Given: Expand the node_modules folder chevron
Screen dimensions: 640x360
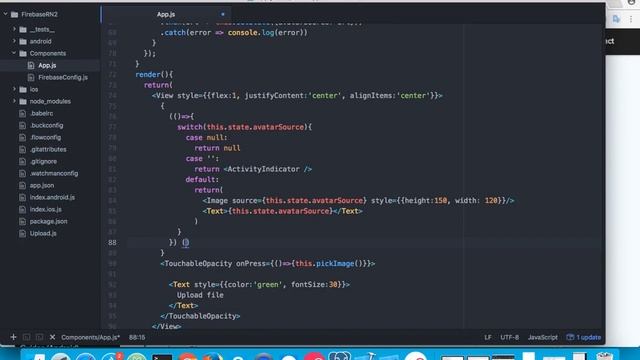Looking at the screenshot, I should pyautogui.click(x=14, y=101).
